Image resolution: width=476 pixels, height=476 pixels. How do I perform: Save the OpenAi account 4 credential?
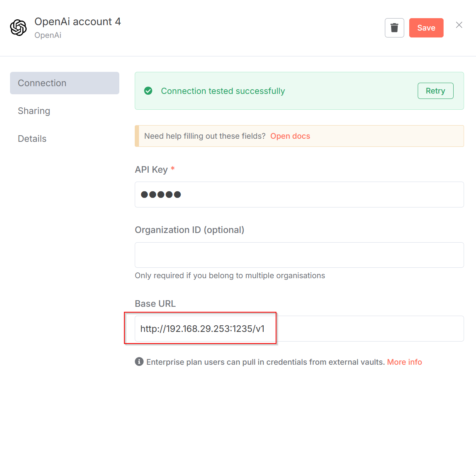click(x=426, y=27)
